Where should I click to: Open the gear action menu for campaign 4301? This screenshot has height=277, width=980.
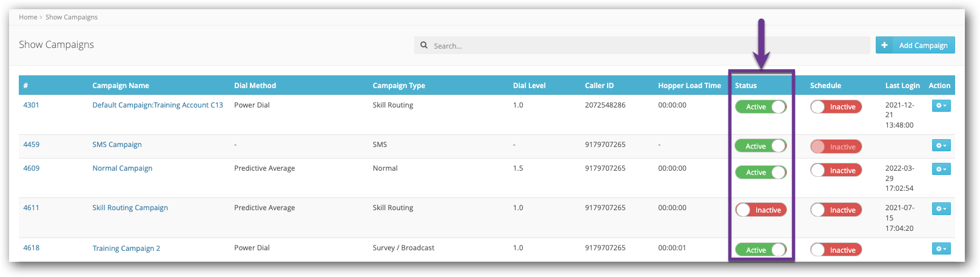[941, 106]
